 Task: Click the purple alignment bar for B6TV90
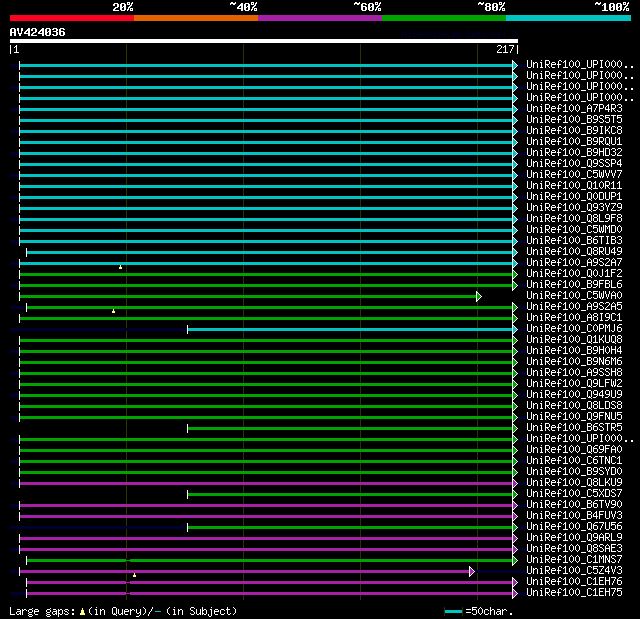click(266, 506)
